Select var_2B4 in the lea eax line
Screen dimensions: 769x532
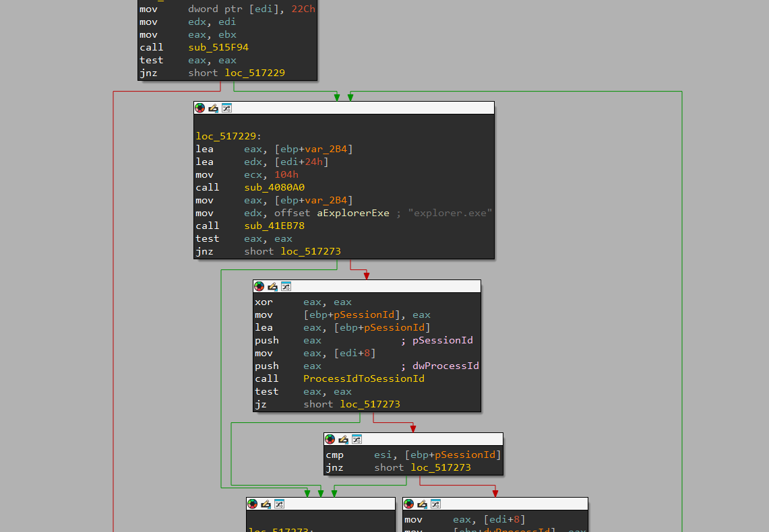pos(326,149)
